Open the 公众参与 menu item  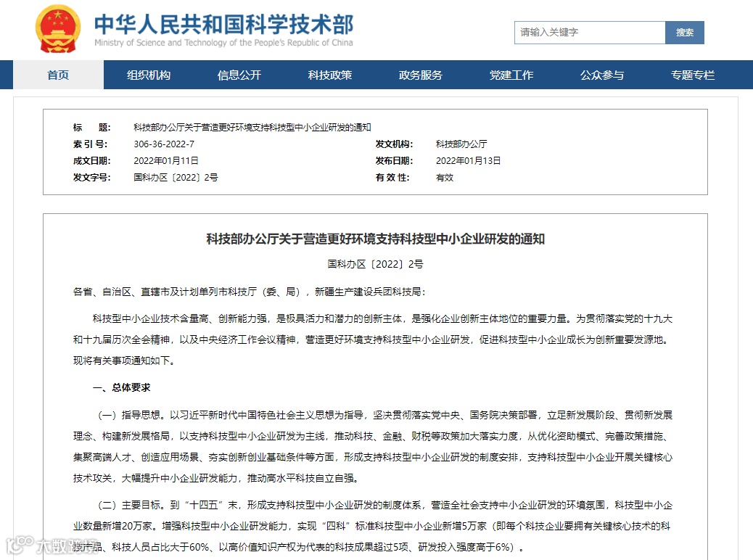click(x=602, y=75)
